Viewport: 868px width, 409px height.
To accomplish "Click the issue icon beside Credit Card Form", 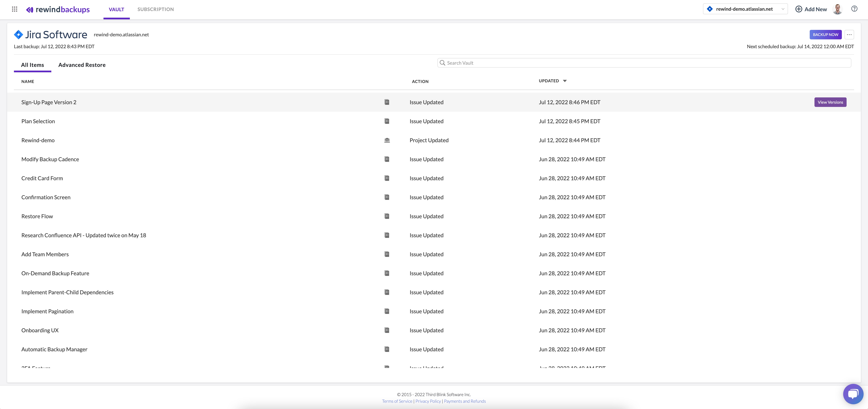I will click(x=387, y=178).
